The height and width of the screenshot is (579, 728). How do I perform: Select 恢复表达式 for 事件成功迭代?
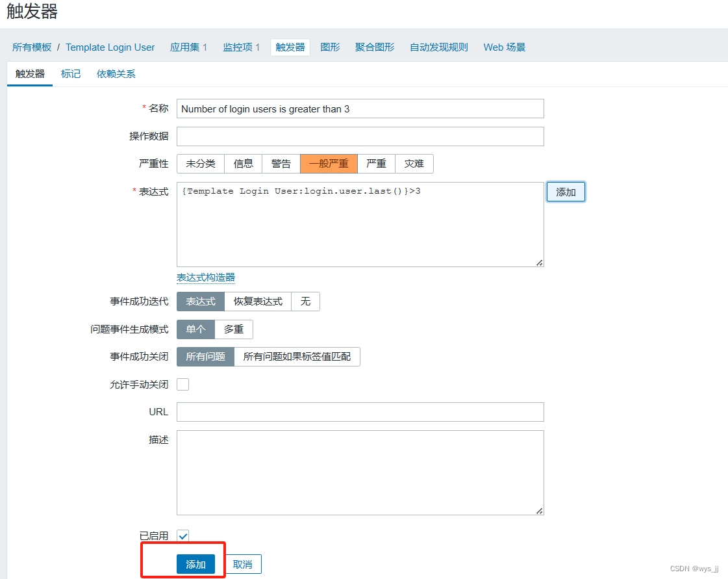[x=258, y=302]
